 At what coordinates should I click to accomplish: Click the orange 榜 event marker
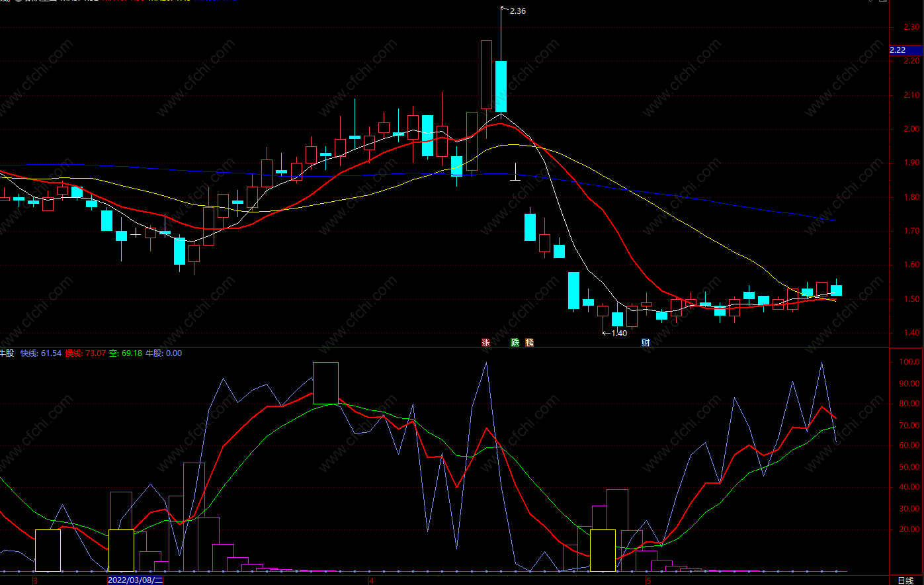click(x=529, y=343)
